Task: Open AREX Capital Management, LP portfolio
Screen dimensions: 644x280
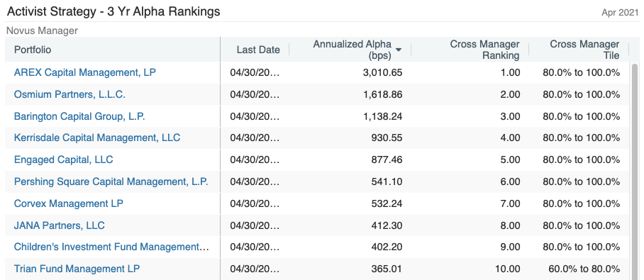Action: click(x=85, y=72)
